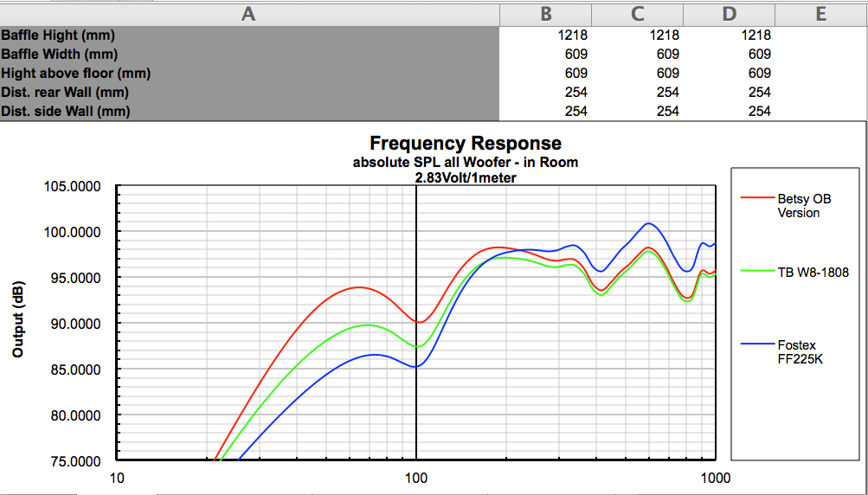This screenshot has width=868, height=495.
Task: Click the 75.0000 y-axis label
Action: pyautogui.click(x=75, y=461)
